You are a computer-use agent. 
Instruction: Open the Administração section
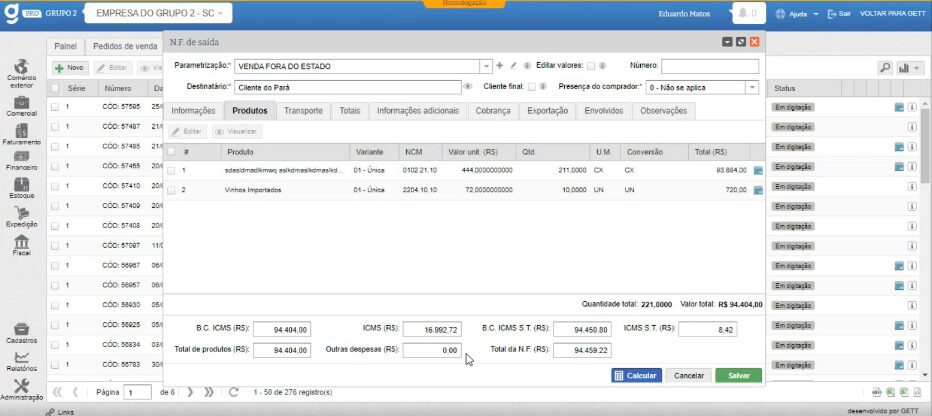pos(21,390)
